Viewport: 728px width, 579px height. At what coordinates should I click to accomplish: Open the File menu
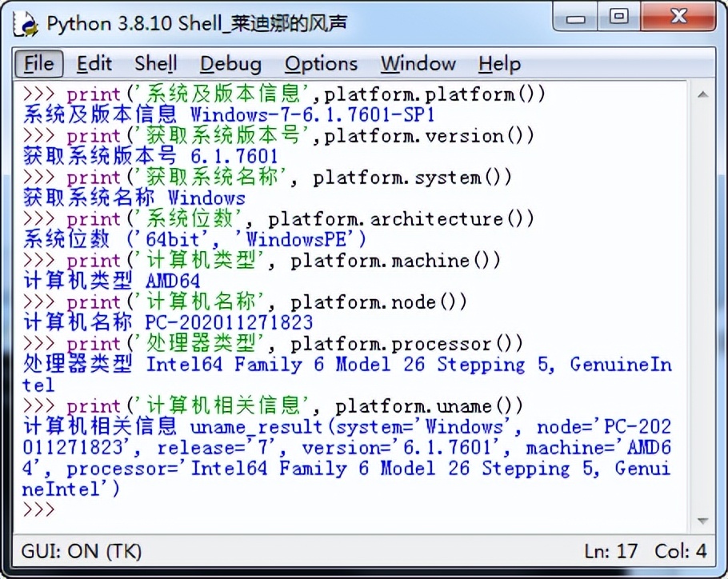click(37, 64)
